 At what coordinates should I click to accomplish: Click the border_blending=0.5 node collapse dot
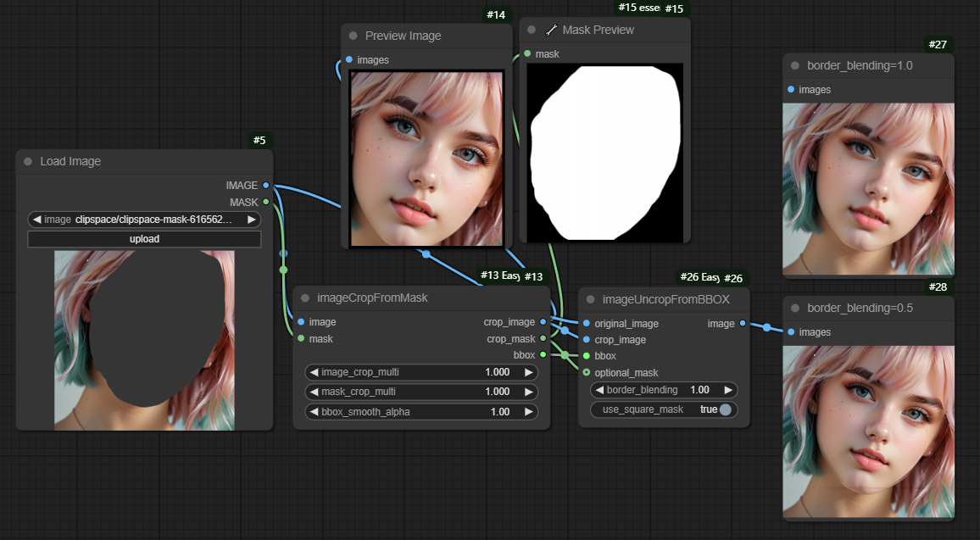coord(795,309)
